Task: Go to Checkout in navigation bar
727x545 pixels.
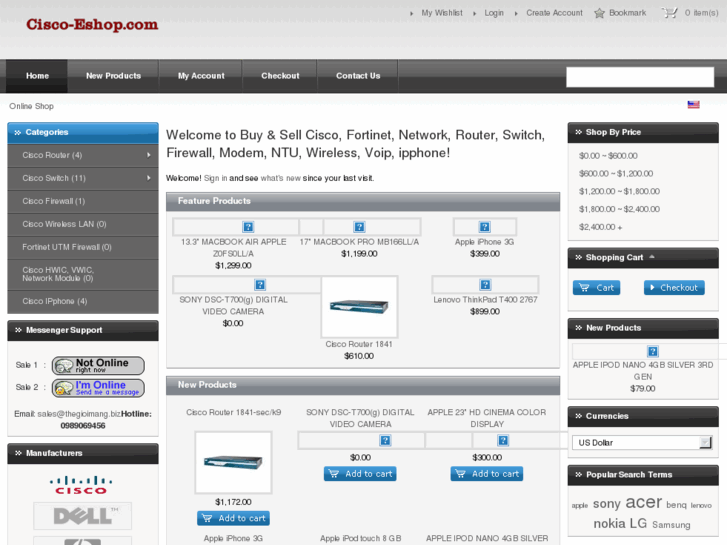Action: [280, 76]
